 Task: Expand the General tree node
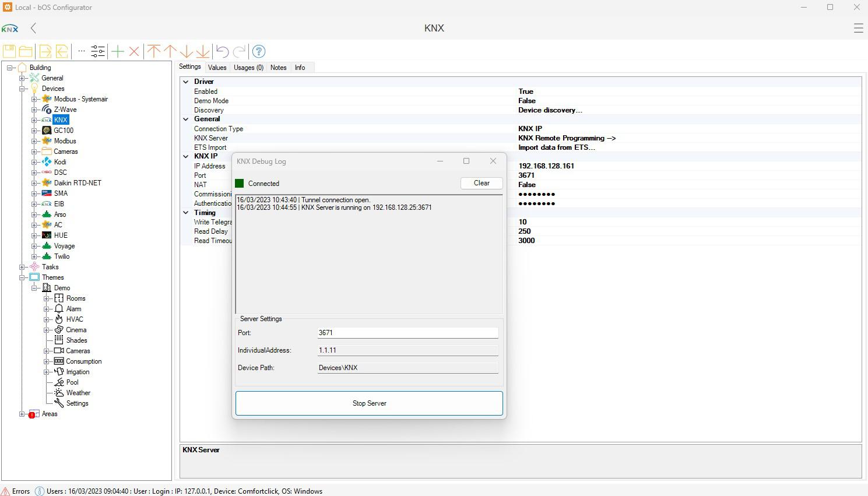pos(22,78)
